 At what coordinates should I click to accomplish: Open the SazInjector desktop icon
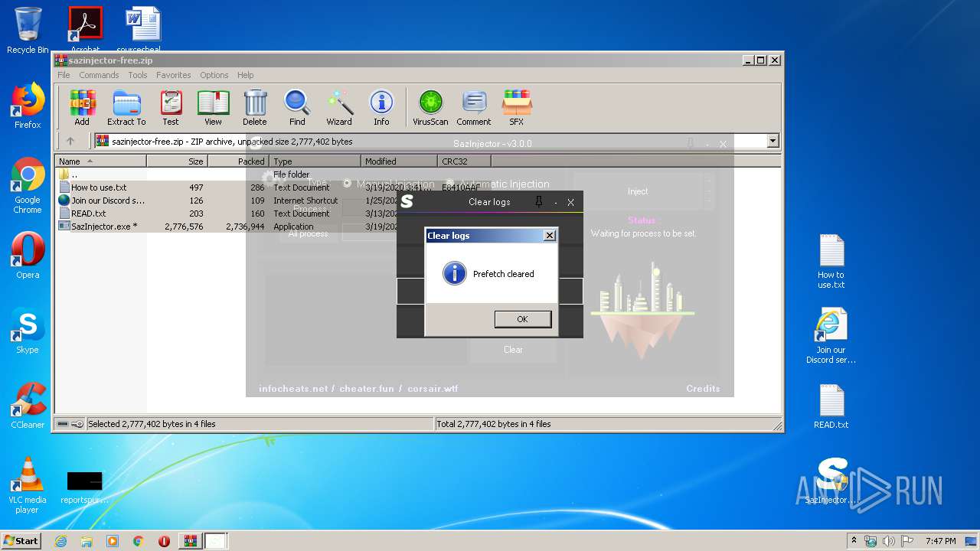[x=831, y=482]
